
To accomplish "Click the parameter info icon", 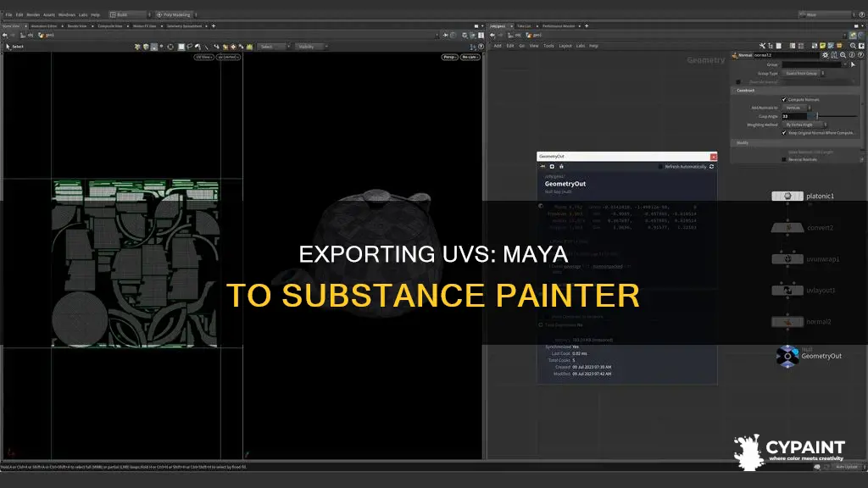I will [x=852, y=55].
